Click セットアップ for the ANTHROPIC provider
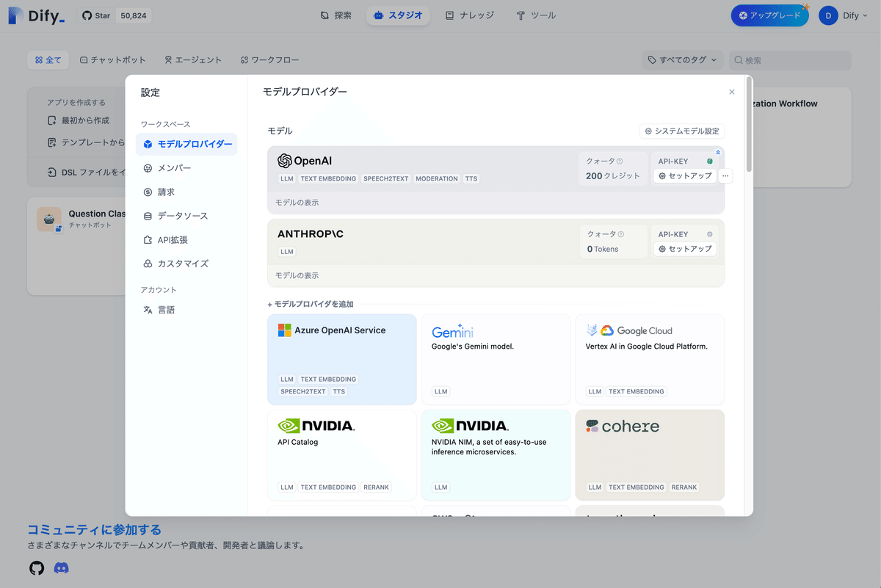Viewport: 881px width, 588px height. click(x=684, y=249)
